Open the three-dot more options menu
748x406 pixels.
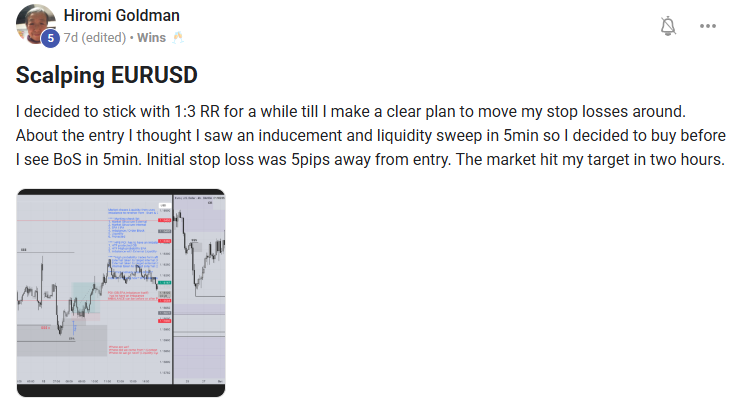tap(708, 26)
